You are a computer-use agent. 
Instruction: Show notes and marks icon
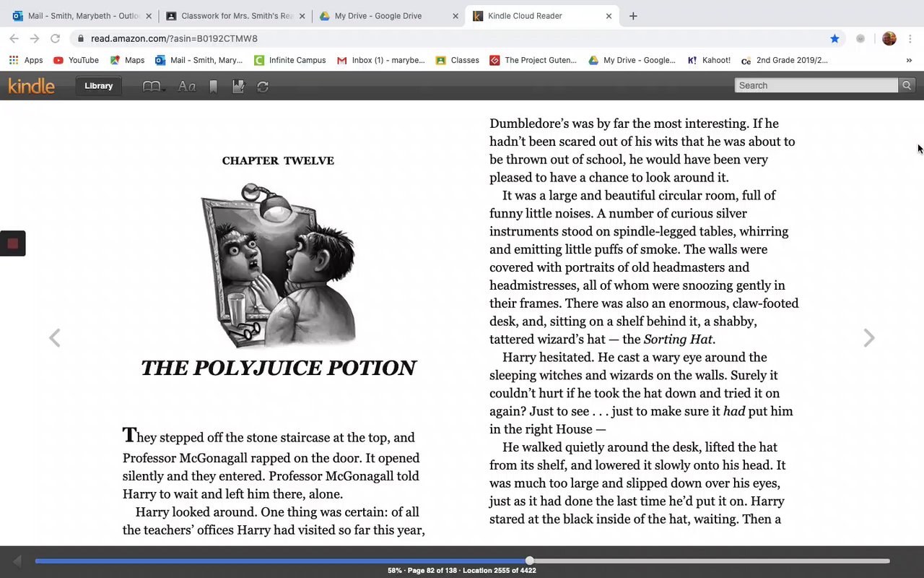238,87
